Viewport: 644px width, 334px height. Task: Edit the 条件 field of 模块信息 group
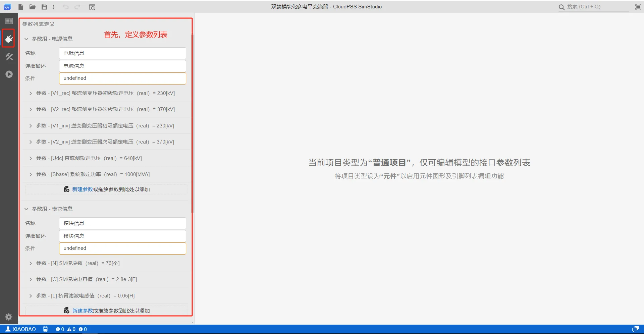pyautogui.click(x=122, y=248)
